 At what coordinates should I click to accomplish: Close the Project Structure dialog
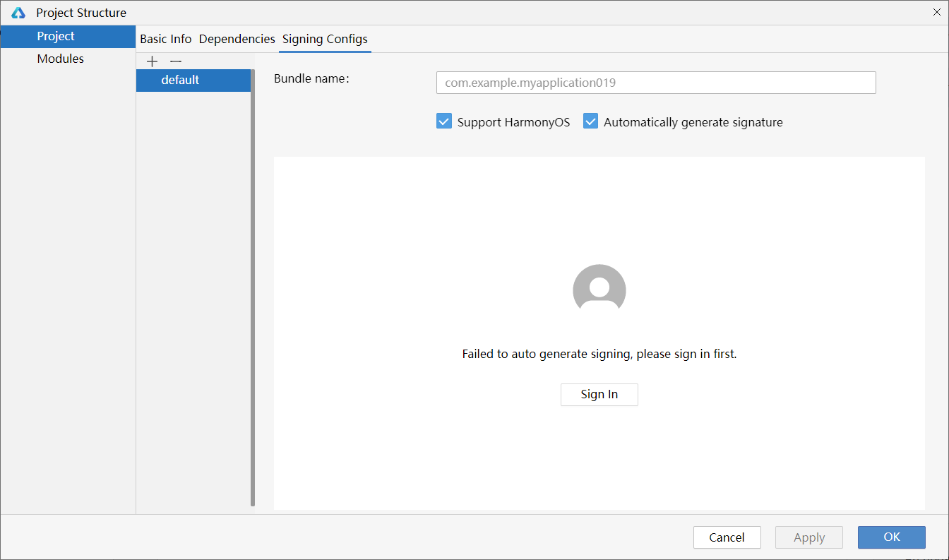click(936, 12)
